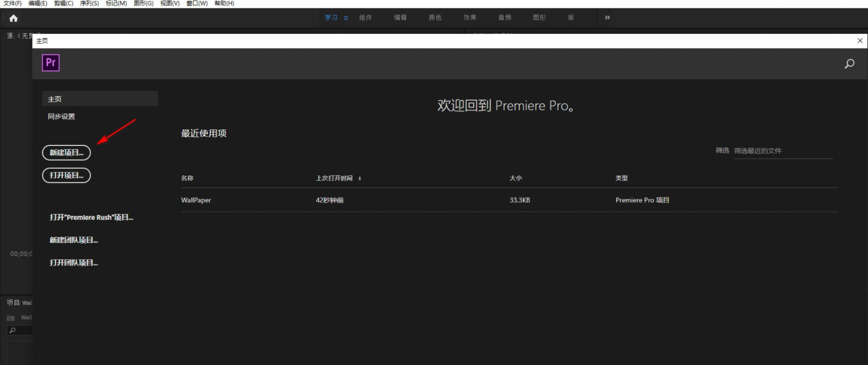The width and height of the screenshot is (868, 365).
Task: Open the workspace overflow double-chevron
Action: 607,17
